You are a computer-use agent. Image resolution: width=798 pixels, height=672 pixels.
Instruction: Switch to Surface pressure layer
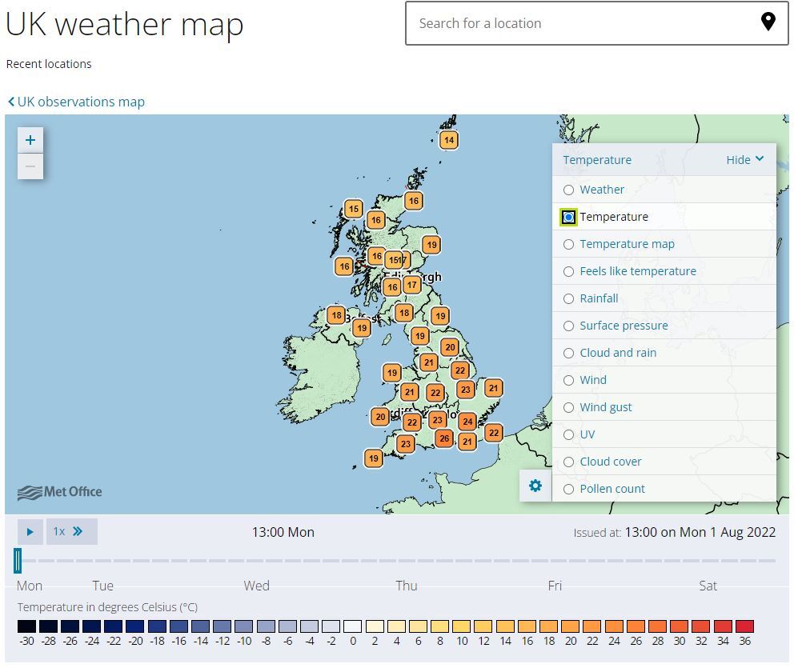point(569,326)
